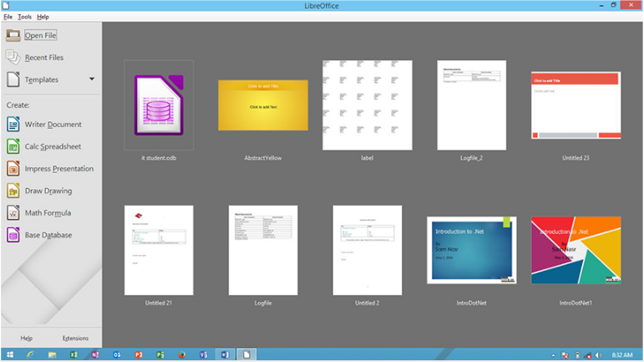Open the Untitled 21 document thumbnail

(x=159, y=250)
